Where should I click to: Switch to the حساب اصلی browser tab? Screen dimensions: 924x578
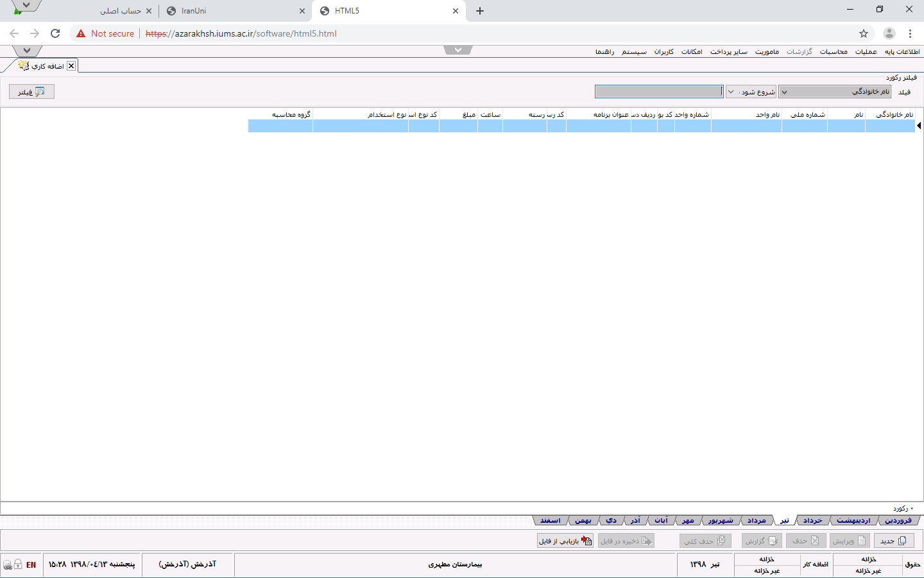120,11
